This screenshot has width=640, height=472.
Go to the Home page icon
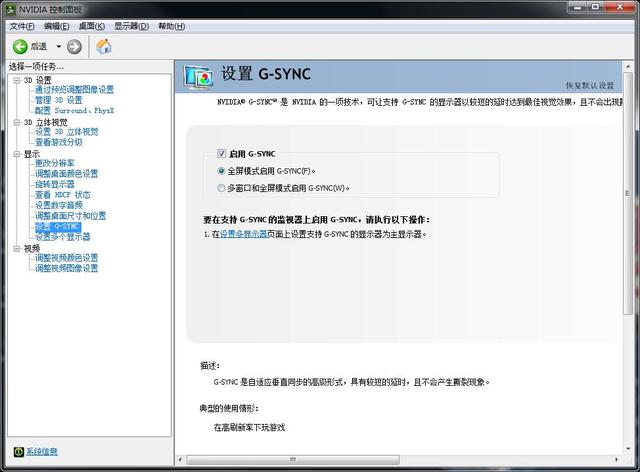pyautogui.click(x=104, y=46)
